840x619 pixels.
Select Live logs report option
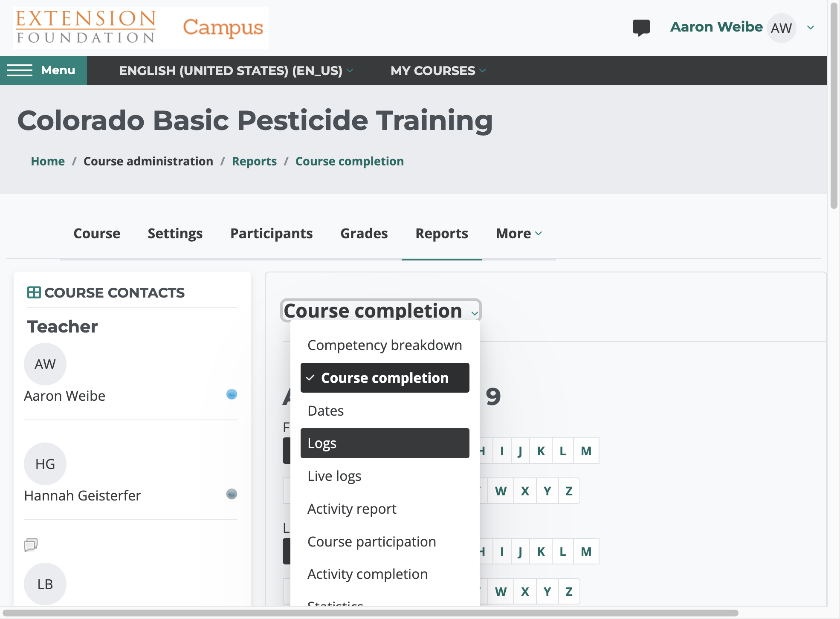[x=385, y=476]
